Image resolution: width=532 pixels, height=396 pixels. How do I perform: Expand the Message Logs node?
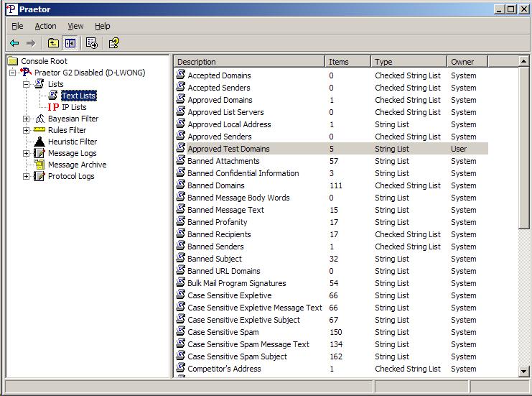point(26,154)
